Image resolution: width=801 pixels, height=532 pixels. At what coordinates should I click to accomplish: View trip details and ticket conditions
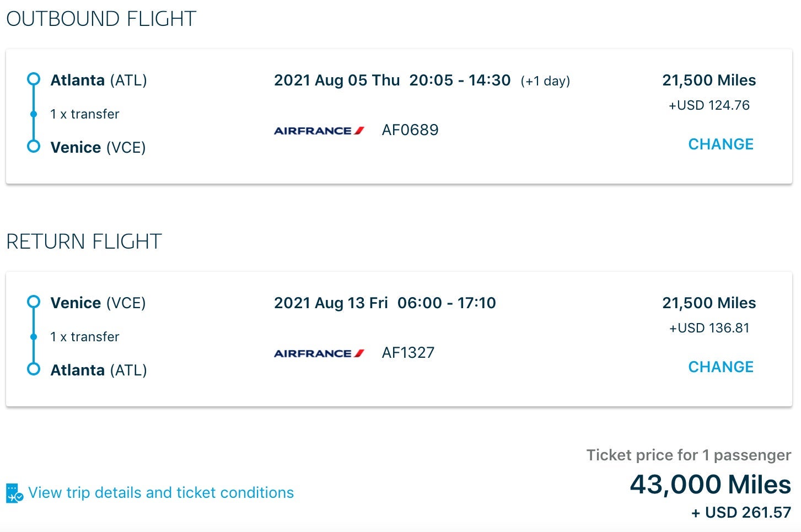click(161, 492)
